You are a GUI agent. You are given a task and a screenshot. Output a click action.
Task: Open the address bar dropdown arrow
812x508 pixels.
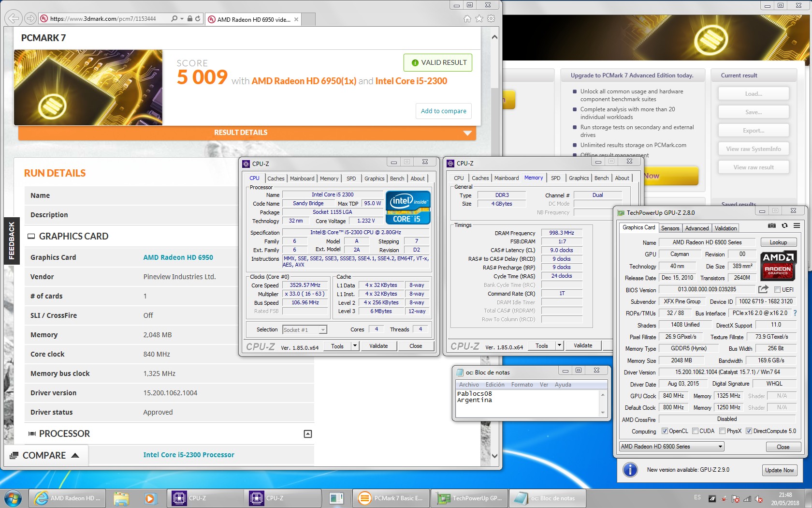[x=182, y=19]
